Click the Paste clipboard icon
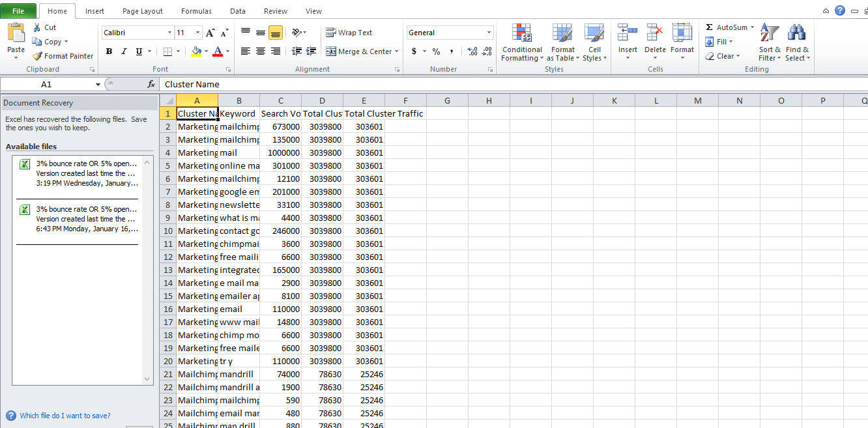This screenshot has height=428, width=868. (16, 34)
